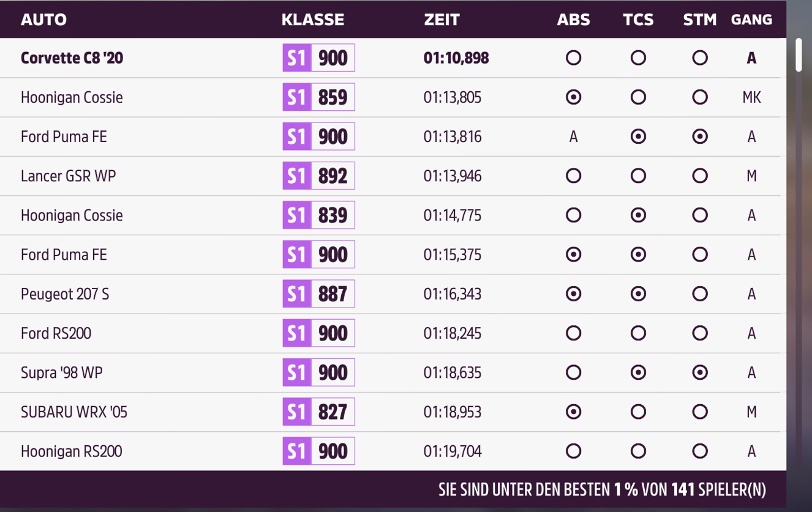Click the vertical scrollbar thumb
Image resolution: width=812 pixels, height=512 pixels.
tap(799, 55)
